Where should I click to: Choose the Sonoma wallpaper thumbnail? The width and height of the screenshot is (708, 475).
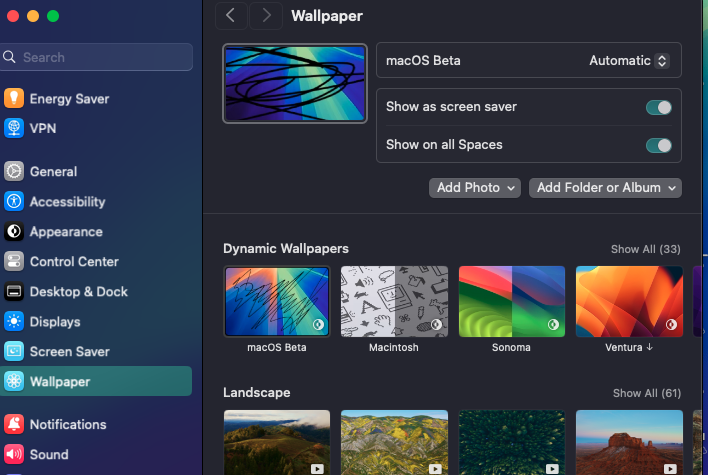coord(512,301)
